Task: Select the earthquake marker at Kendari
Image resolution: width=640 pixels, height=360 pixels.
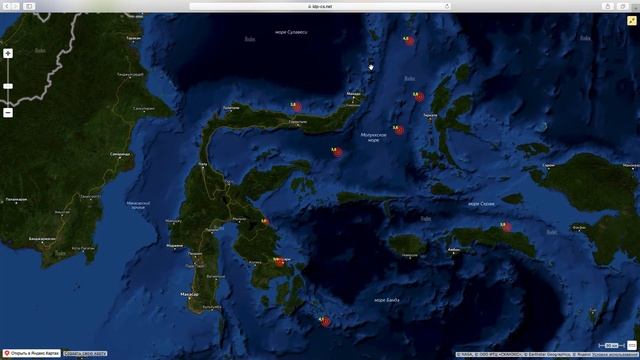Action: [x=280, y=262]
